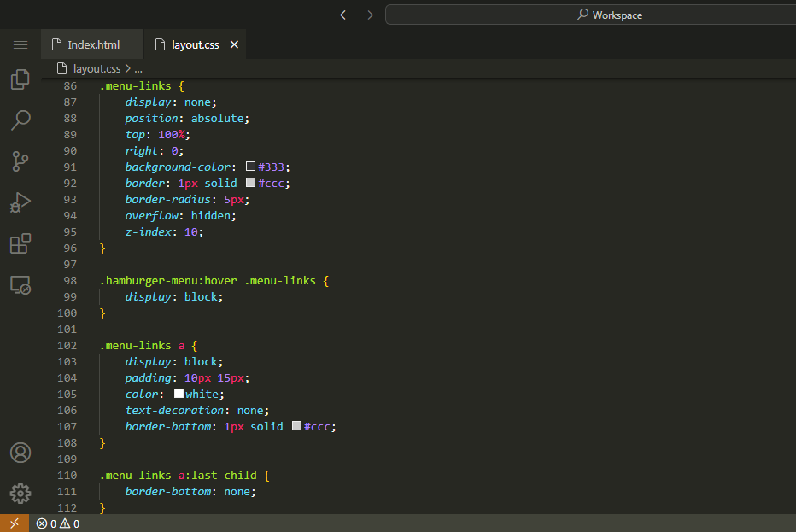Viewport: 796px width, 532px height.
Task: Open the Run and Debug view
Action: (20, 202)
